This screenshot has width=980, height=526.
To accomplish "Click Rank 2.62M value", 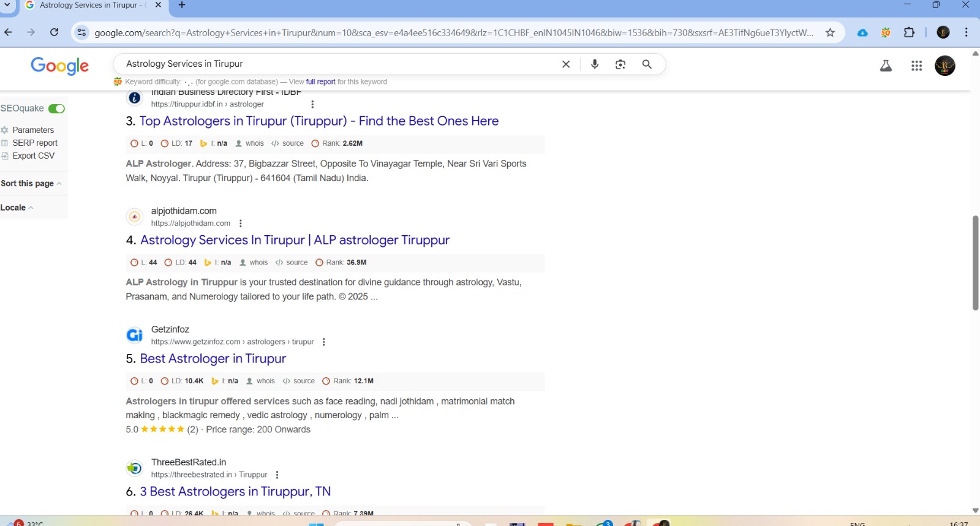I will [x=353, y=143].
